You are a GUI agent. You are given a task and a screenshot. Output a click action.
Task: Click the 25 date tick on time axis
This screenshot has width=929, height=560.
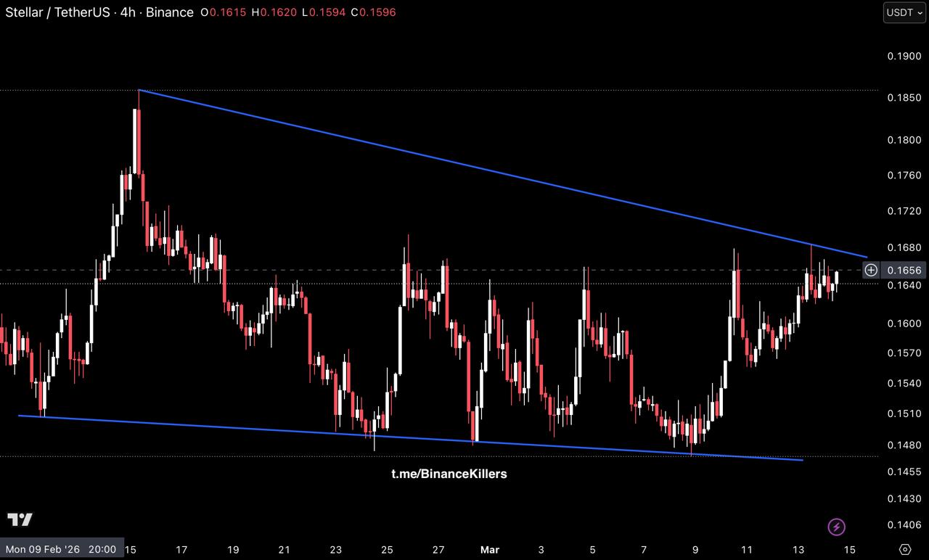[387, 549]
